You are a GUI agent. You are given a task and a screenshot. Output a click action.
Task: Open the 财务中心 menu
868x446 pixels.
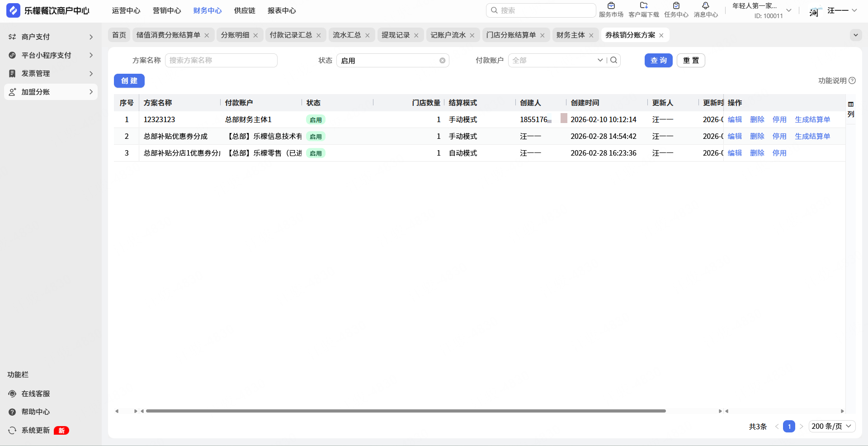pyautogui.click(x=208, y=10)
